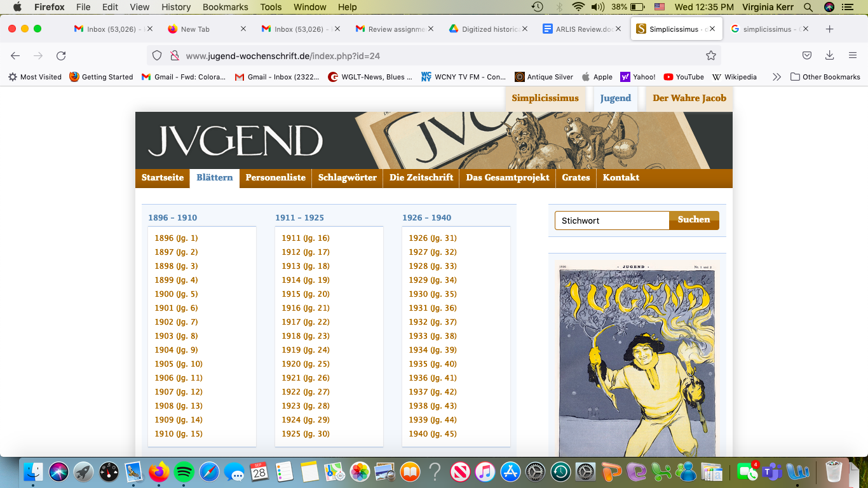
Task: Open the Tools menu
Action: click(x=271, y=7)
